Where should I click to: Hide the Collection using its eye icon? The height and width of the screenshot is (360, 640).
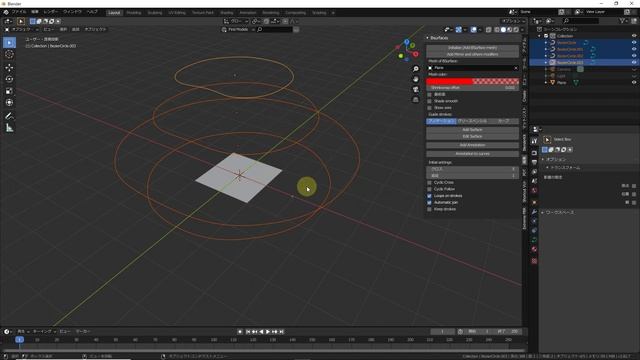click(634, 36)
